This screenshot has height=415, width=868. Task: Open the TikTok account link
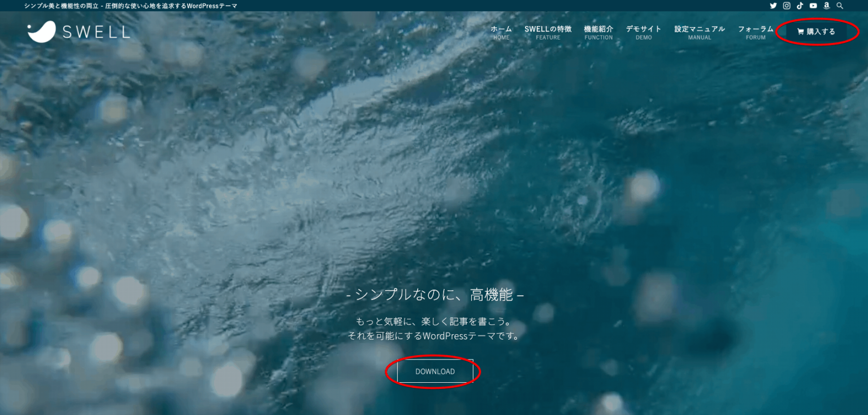pyautogui.click(x=800, y=6)
